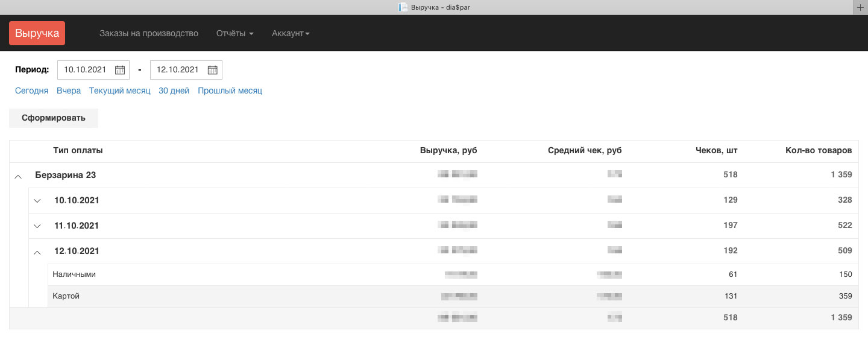
Task: Open new browser tab with plus icon
Action: point(860,7)
